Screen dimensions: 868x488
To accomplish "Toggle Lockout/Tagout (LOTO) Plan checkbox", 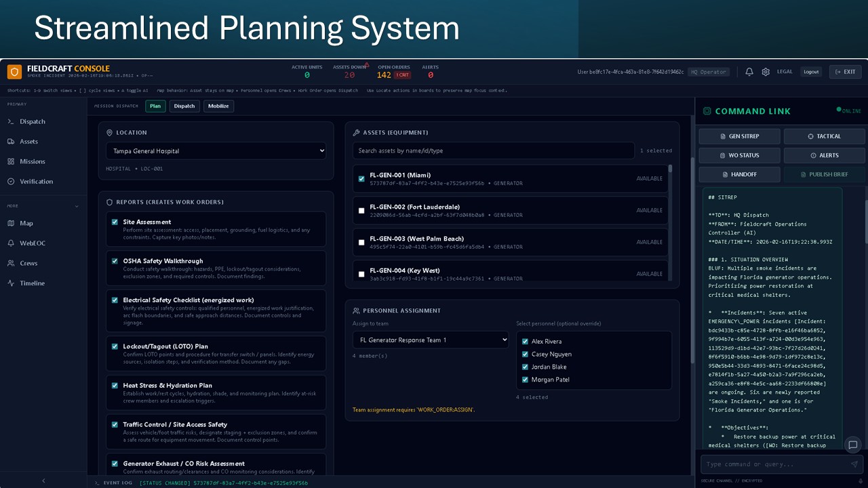I will coord(115,346).
